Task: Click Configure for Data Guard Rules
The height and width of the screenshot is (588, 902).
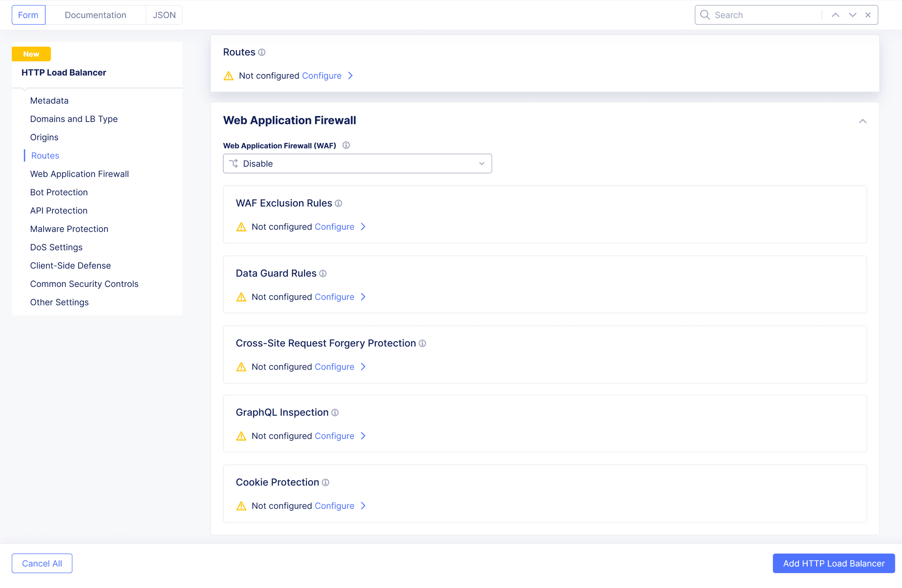Action: [335, 297]
